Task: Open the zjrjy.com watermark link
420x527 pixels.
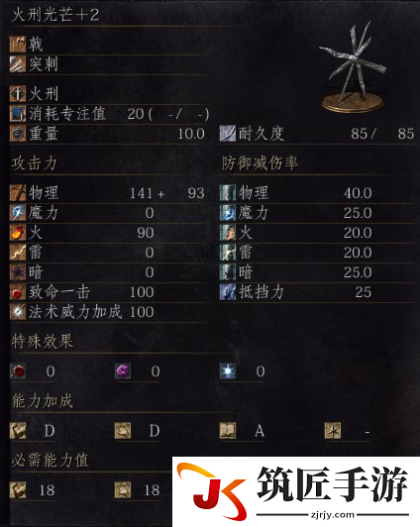Action: (333, 514)
